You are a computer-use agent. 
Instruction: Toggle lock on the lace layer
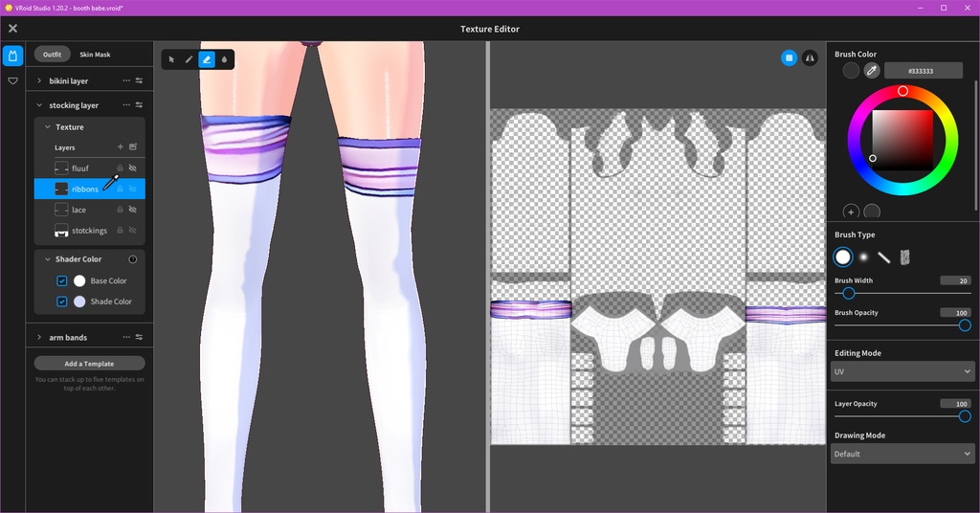[x=120, y=210]
